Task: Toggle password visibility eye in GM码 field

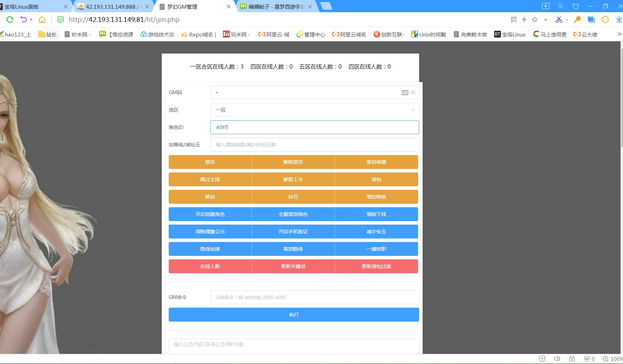Action: [413, 92]
